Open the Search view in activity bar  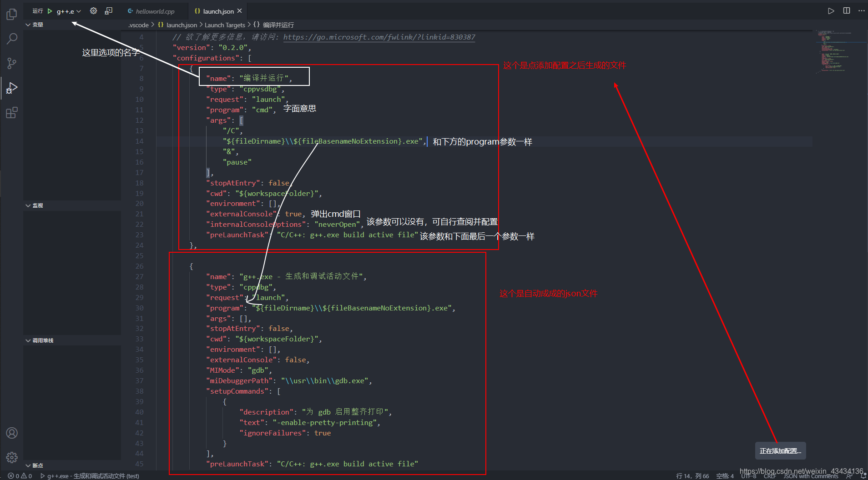(12, 39)
